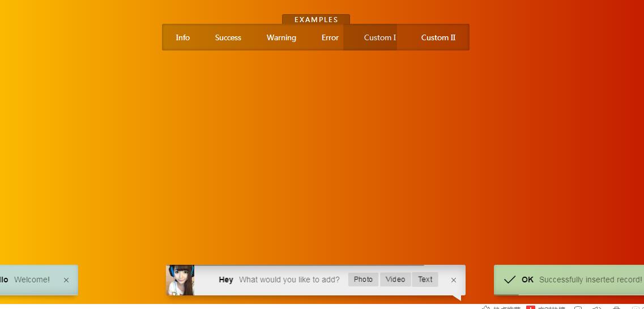This screenshot has width=644, height=309.
Task: Click the EXAMPLES header label
Action: coord(316,20)
